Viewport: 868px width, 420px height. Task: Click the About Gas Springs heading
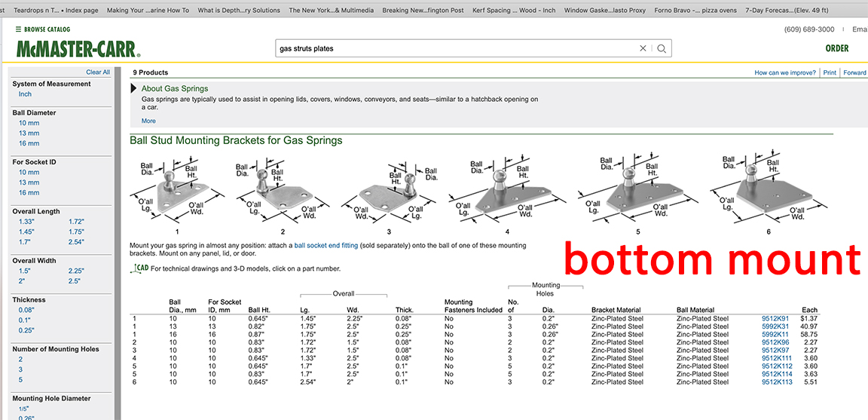point(174,89)
